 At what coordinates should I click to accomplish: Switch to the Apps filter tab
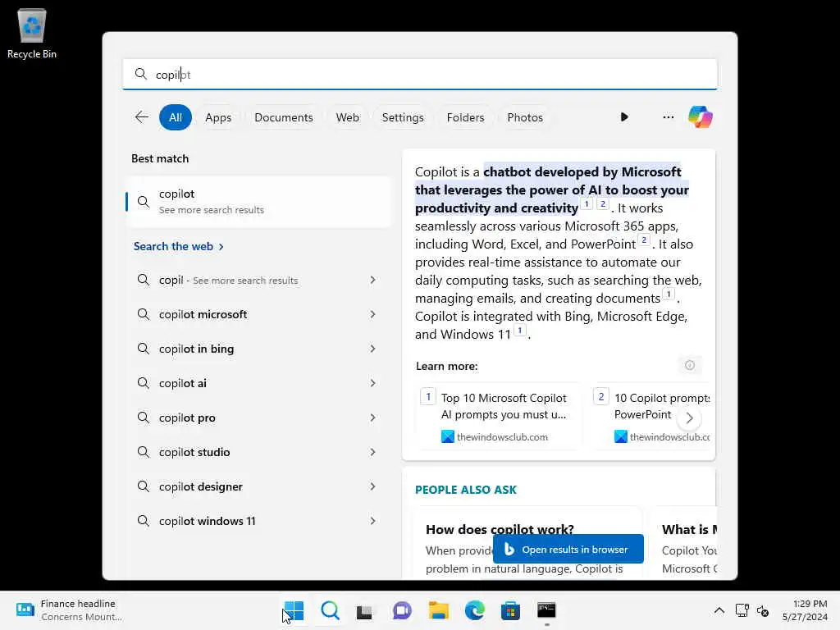(218, 117)
